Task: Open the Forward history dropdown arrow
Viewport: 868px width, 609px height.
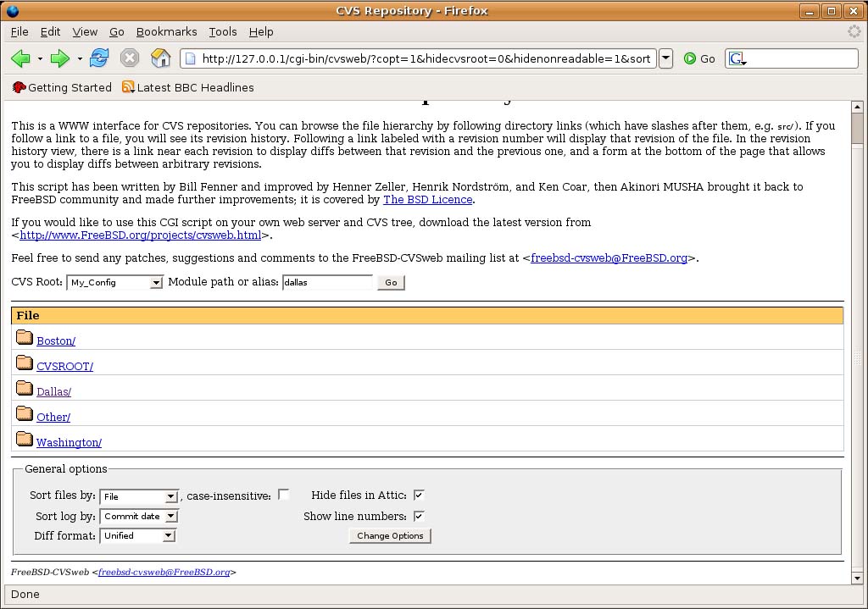Action: tap(80, 58)
